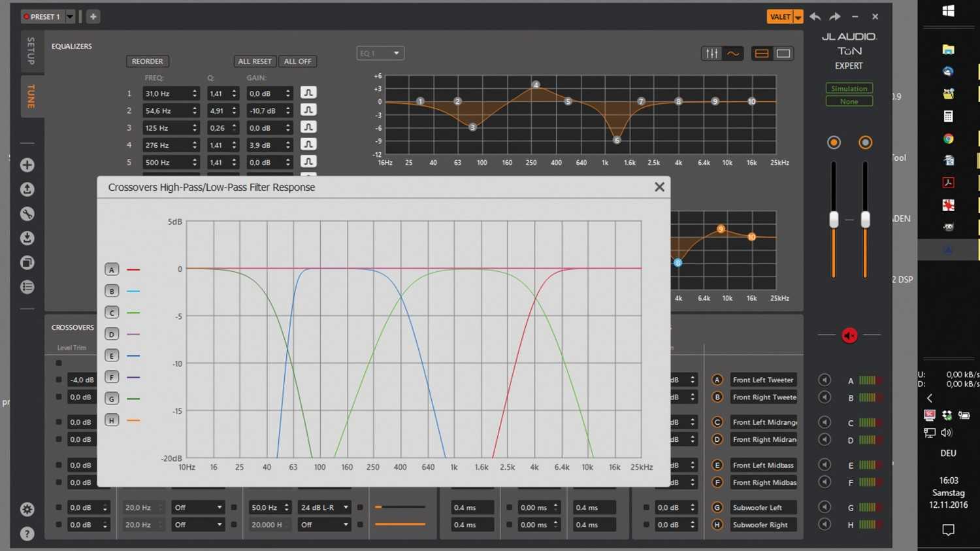980x551 pixels.
Task: Click the left master volume fader handle
Action: click(834, 220)
